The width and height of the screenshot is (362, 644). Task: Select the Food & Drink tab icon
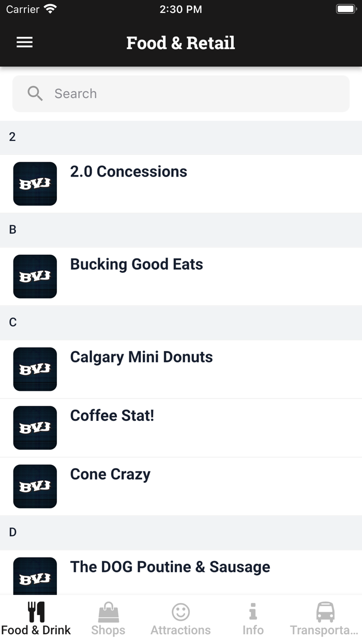[36, 610]
